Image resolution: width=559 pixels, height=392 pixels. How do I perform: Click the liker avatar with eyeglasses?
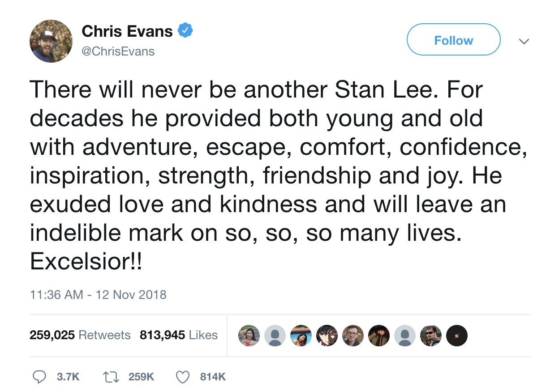tap(353, 336)
